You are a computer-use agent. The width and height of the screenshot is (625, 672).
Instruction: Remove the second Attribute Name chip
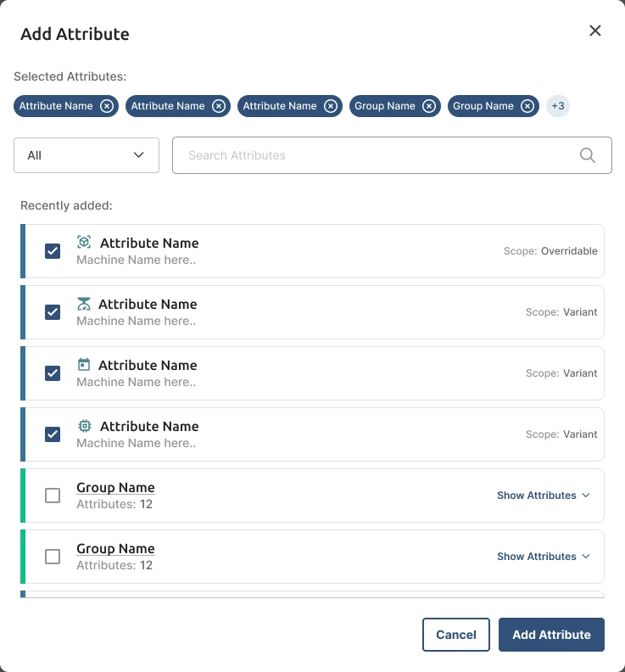[x=219, y=106]
